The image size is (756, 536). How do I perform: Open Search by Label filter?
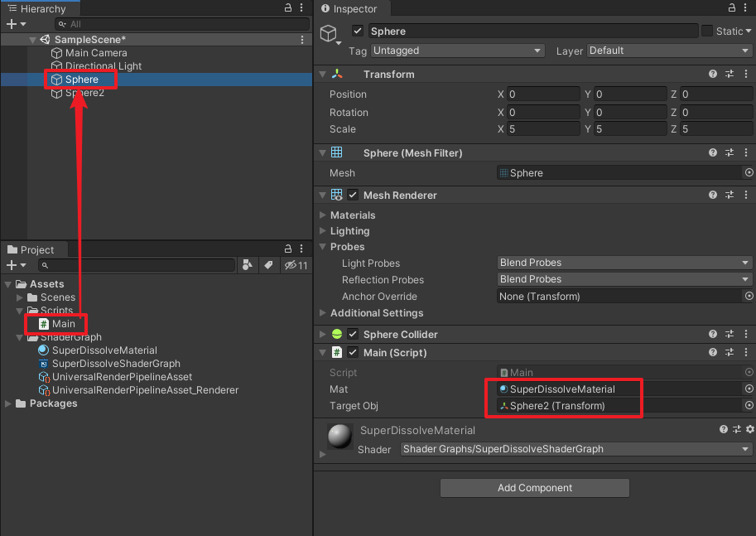(x=268, y=265)
